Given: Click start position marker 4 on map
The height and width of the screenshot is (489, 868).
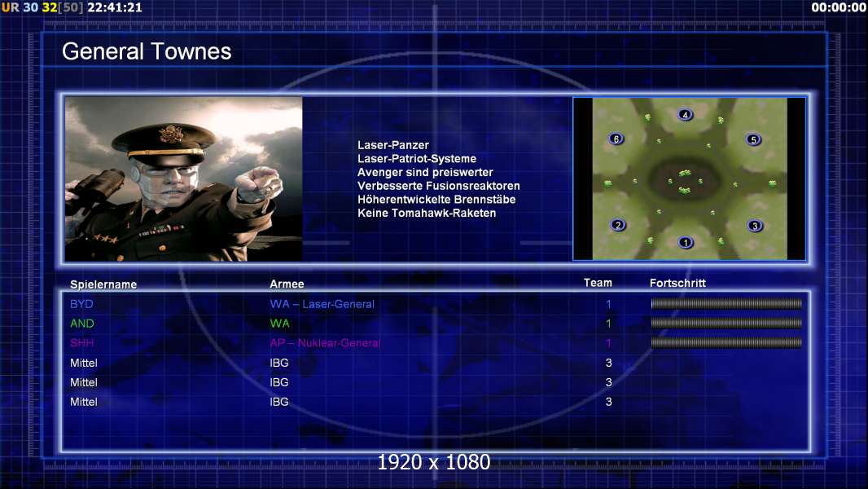Looking at the screenshot, I should click(686, 115).
